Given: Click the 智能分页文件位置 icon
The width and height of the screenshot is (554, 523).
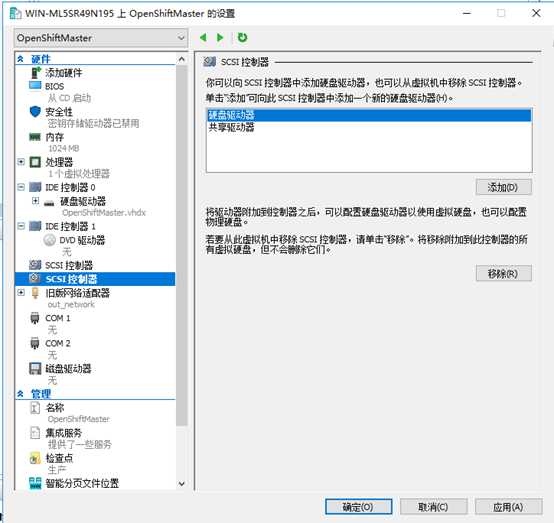Looking at the screenshot, I should tap(35, 483).
